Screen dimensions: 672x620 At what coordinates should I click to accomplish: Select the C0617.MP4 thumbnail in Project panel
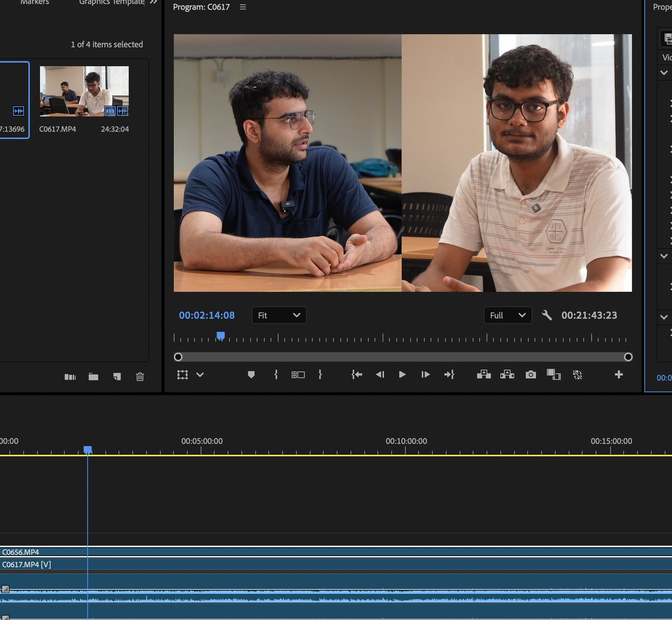point(84,91)
